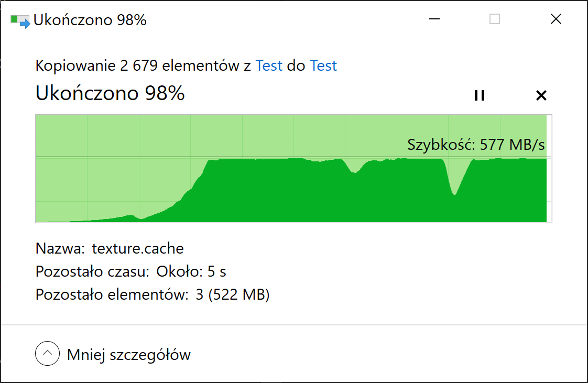588x383 pixels.
Task: Open the source 'Test' folder link
Action: click(269, 65)
